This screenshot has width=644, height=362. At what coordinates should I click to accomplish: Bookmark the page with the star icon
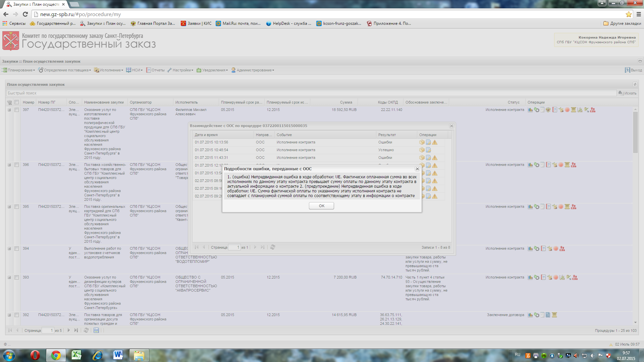pyautogui.click(x=629, y=14)
